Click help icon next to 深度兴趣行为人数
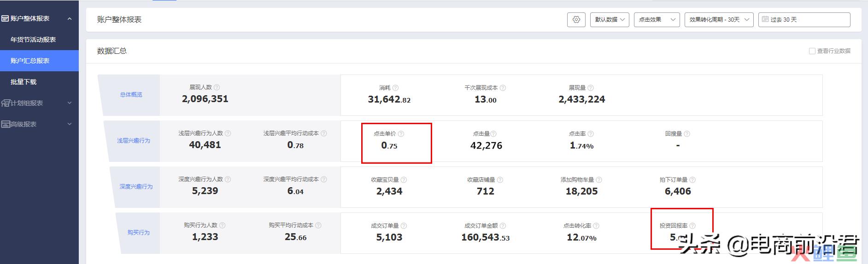The width and height of the screenshot is (868, 264). [228, 179]
